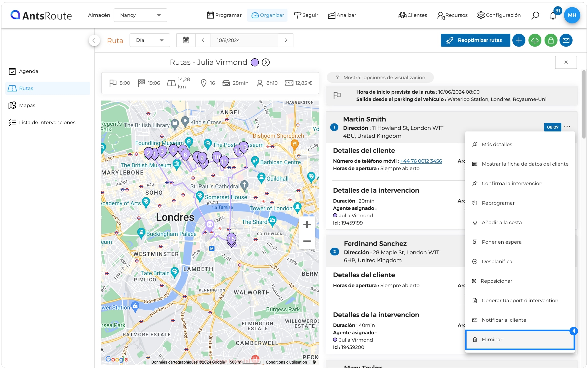Click Reoptimizar rutas button
Screen dimensions: 588x370
pyautogui.click(x=475, y=40)
